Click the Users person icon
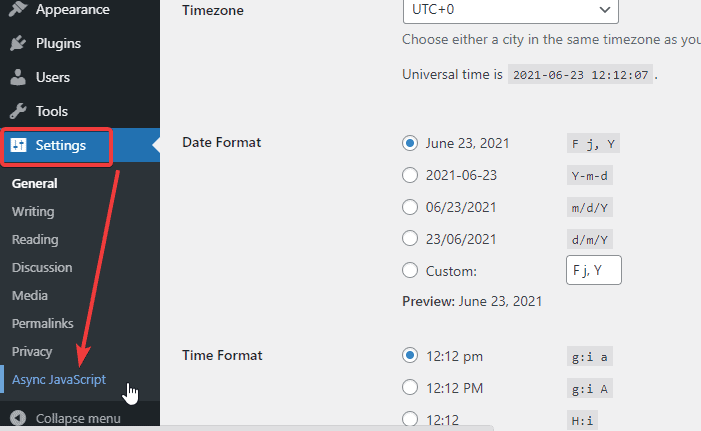701x431 pixels. coord(18,77)
